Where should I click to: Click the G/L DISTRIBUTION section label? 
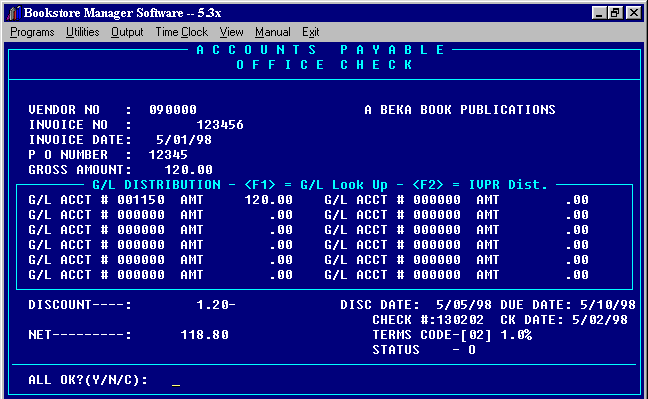[156, 185]
